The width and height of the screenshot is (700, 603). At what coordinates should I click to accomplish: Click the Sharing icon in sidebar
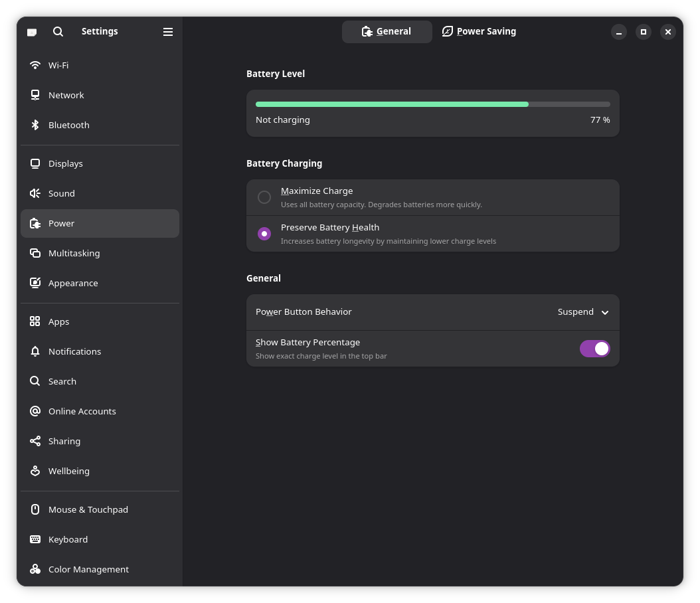pos(35,441)
